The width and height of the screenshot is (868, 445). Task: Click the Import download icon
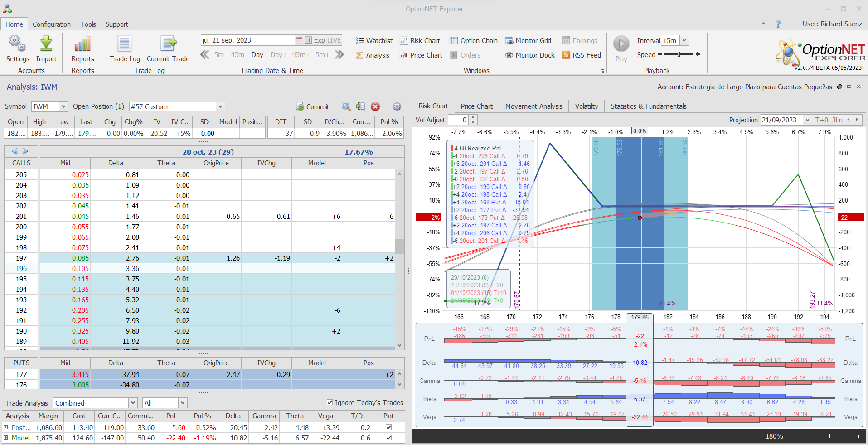pos(46,44)
